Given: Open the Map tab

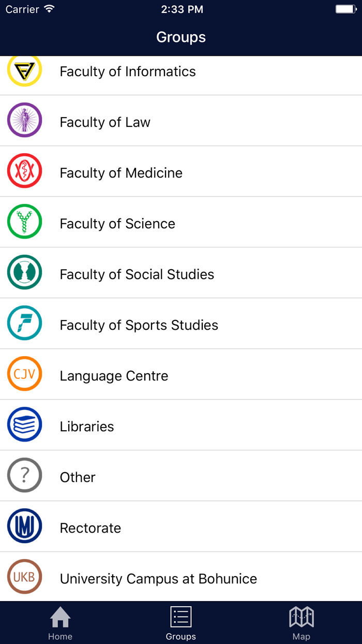Looking at the screenshot, I should [x=301, y=623].
